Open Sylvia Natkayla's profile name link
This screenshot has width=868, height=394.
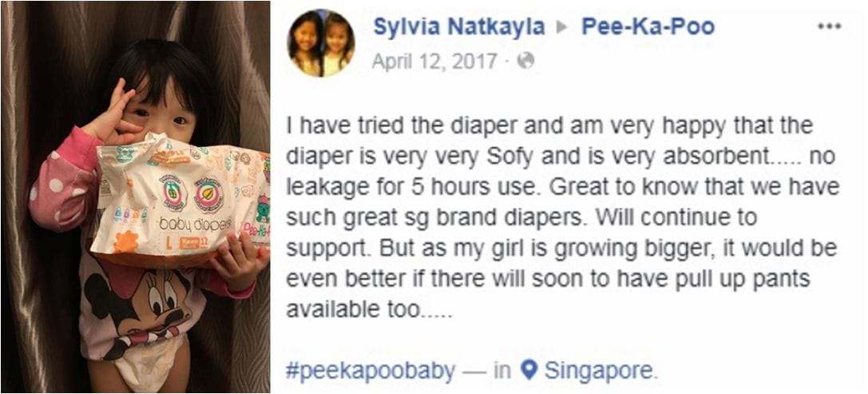click(459, 26)
